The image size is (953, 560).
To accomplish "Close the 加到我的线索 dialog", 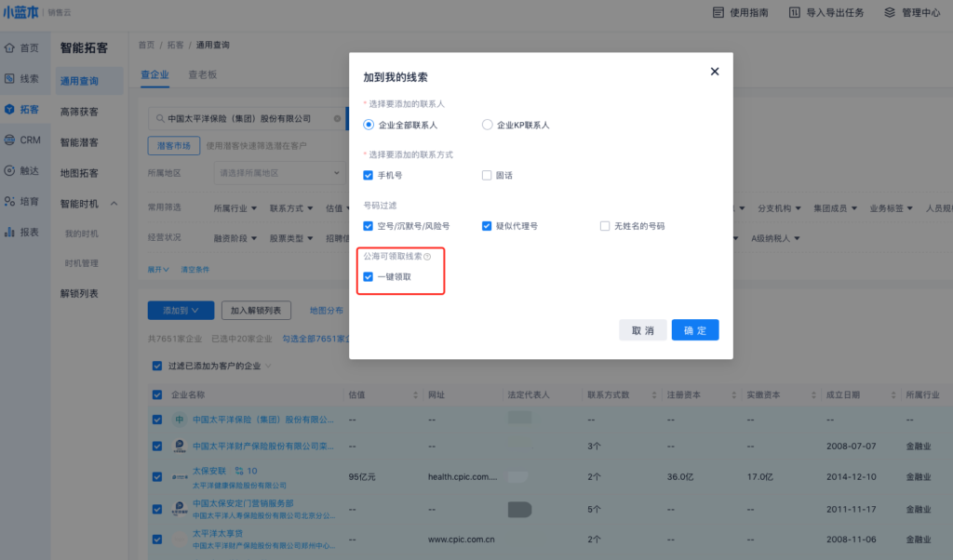I will click(715, 72).
